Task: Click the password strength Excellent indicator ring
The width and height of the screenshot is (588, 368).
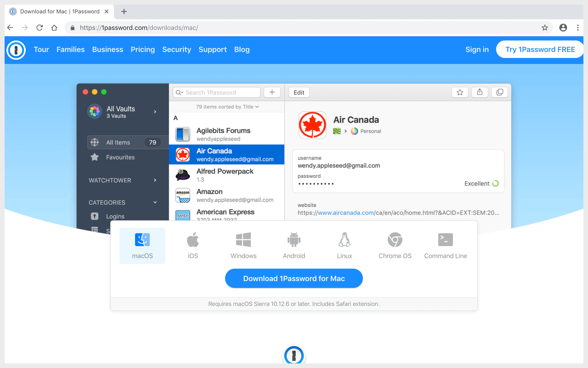Action: pos(495,183)
